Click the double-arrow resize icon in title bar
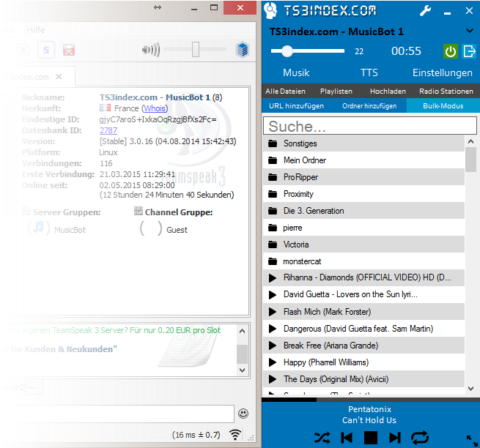Image resolution: width=480 pixels, height=448 pixels. pos(158,7)
